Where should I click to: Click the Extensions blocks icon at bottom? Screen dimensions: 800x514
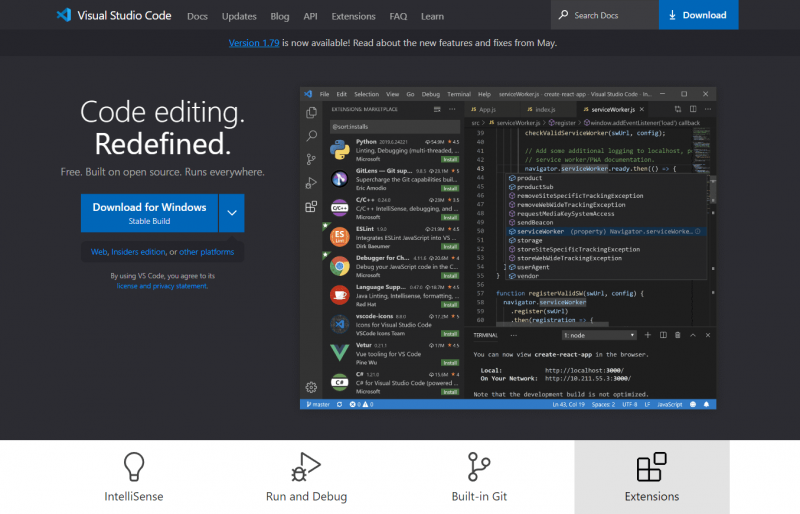pos(652,467)
